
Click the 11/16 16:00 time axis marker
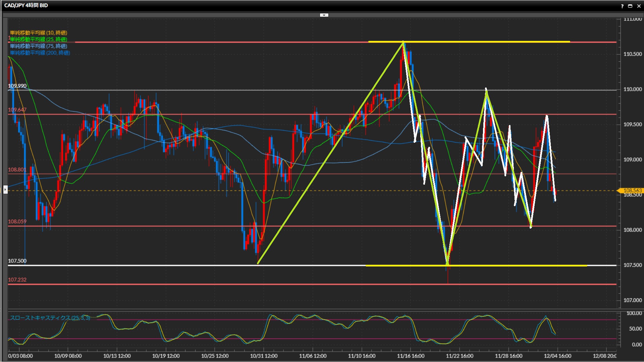tap(411, 356)
